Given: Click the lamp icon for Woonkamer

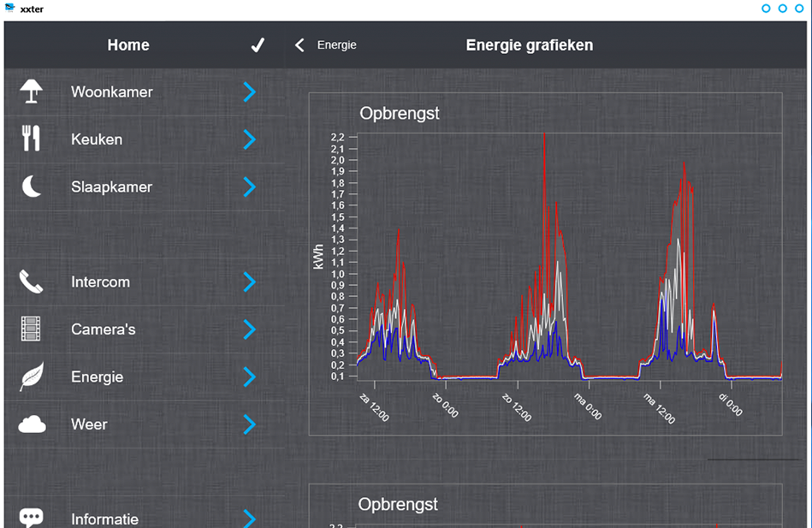Looking at the screenshot, I should coord(31,92).
